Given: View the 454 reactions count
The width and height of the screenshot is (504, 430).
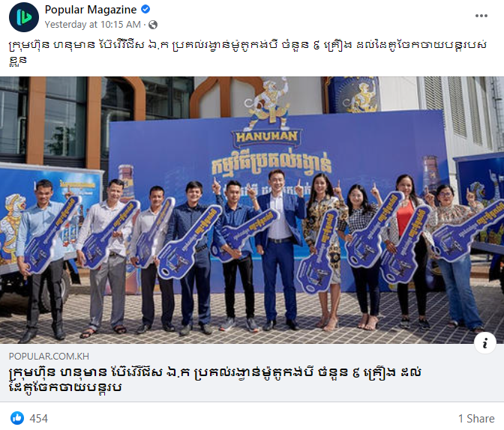Looking at the screenshot, I should point(38,419).
